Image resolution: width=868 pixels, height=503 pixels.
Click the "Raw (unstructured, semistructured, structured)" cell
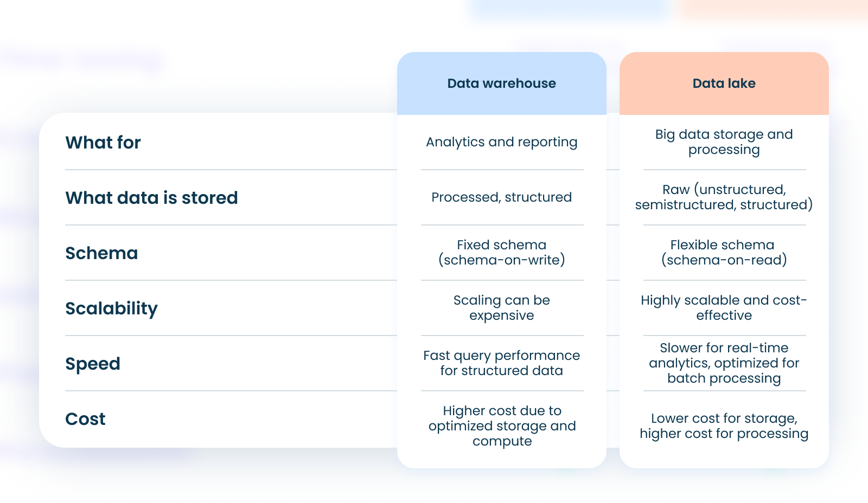724,197
